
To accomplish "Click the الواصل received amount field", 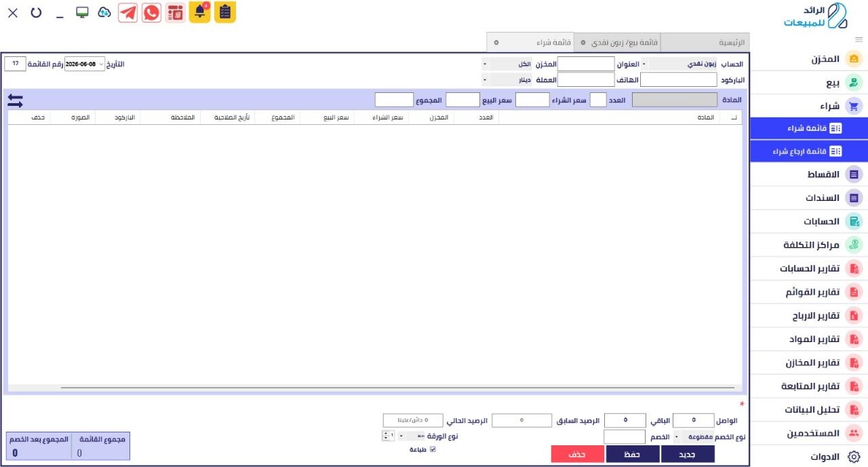I will pos(694,421).
